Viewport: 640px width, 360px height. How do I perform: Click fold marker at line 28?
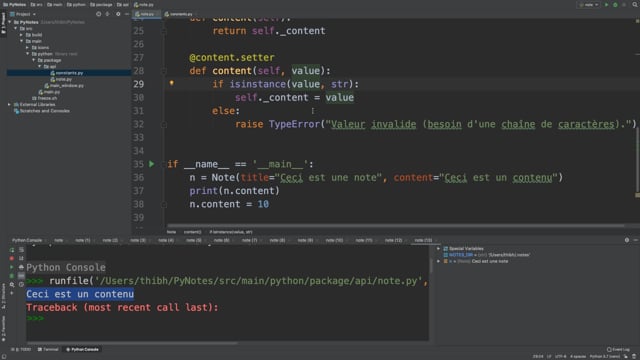(x=164, y=71)
